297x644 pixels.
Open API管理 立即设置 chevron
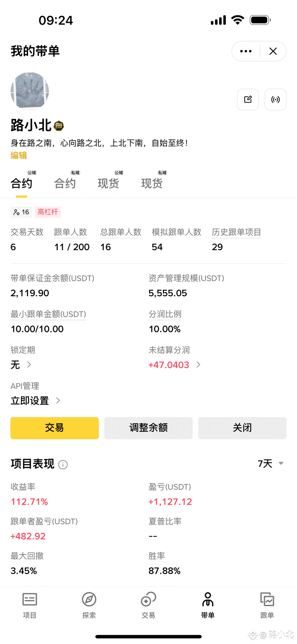click(58, 400)
